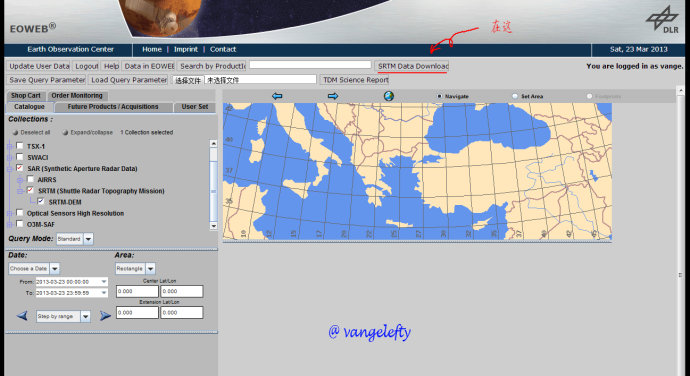Click the Logout button
Viewport: 690px width, 376px height.
click(x=86, y=66)
